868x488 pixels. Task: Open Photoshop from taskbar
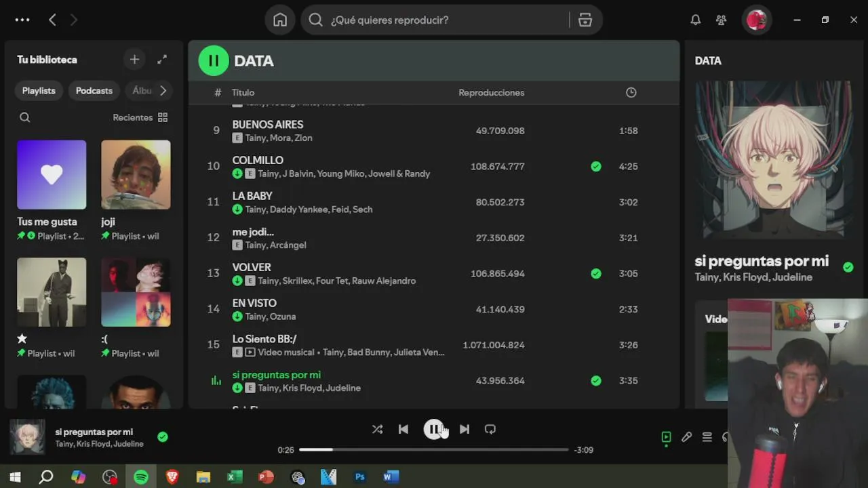(x=360, y=477)
